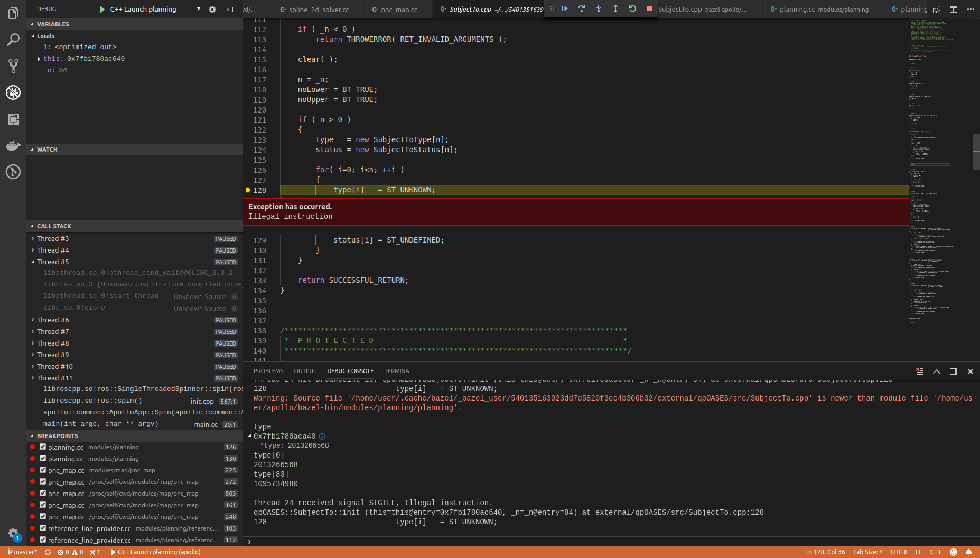Open notifications bell in status bar
The image size is (980, 558).
(969, 552)
